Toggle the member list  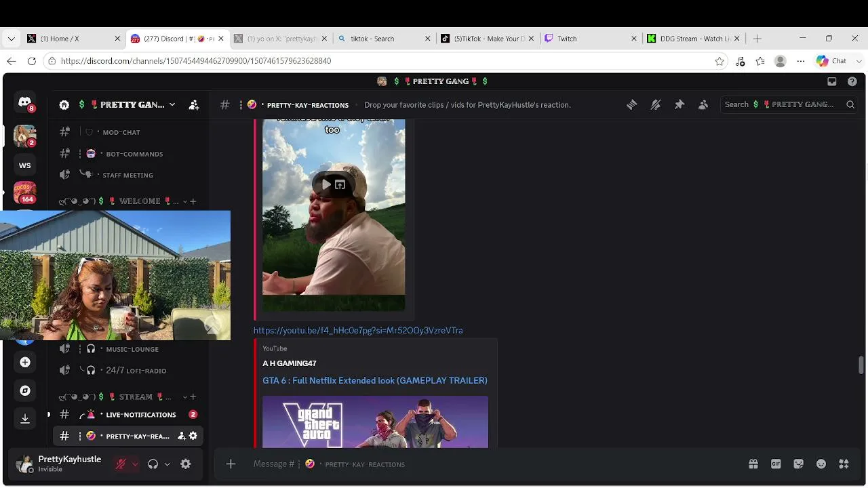(703, 104)
